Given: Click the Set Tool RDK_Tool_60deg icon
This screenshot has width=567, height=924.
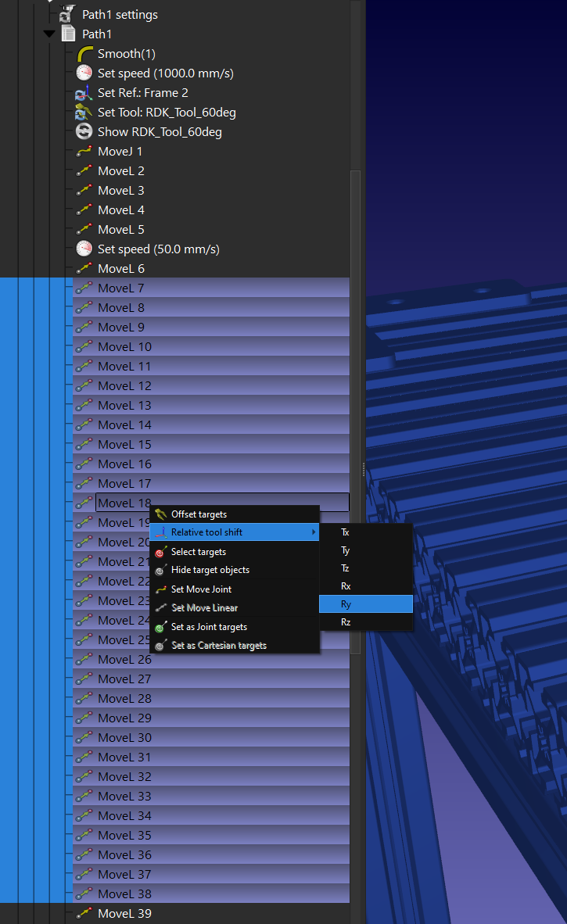Looking at the screenshot, I should click(x=84, y=113).
